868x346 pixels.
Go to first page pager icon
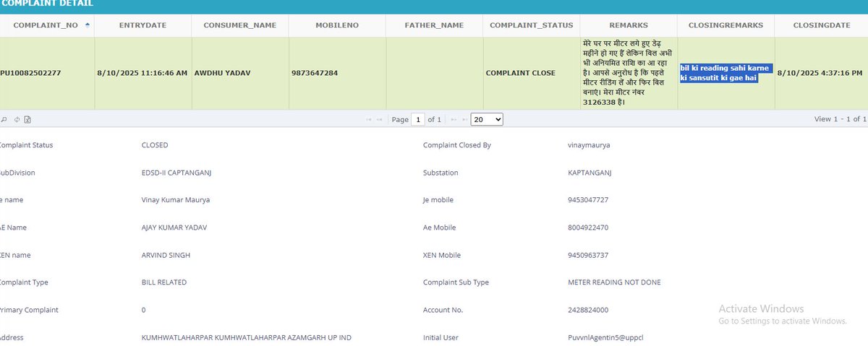click(x=370, y=119)
